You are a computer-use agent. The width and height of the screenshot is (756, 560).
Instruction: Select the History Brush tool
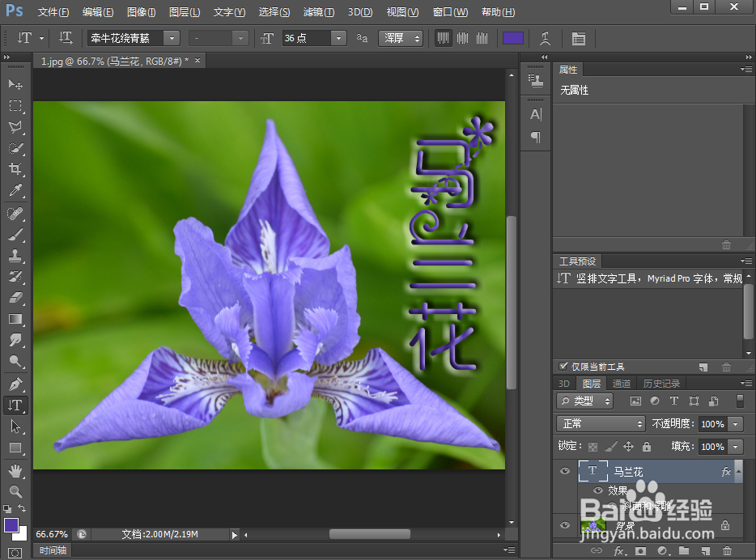(15, 277)
